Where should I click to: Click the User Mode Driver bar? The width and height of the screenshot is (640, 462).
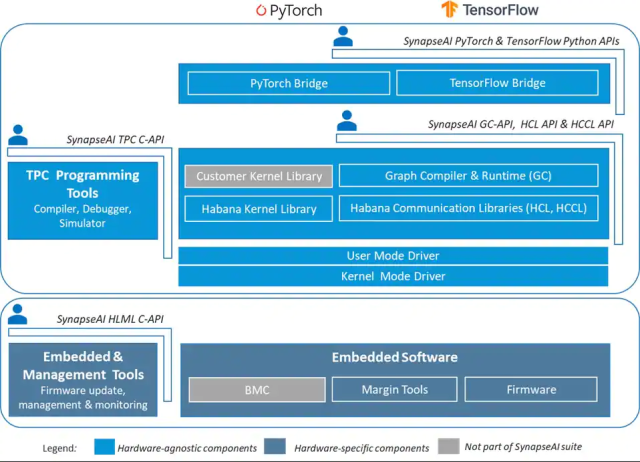point(393,256)
